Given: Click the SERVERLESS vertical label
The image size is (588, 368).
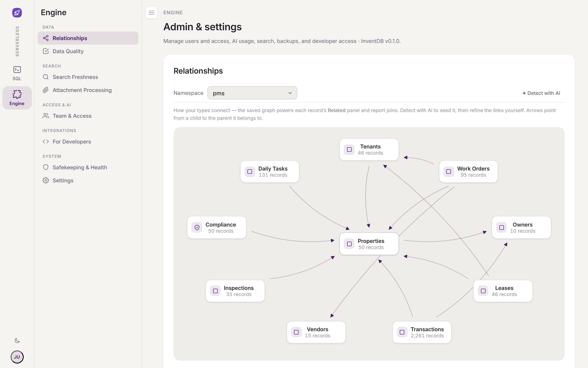Looking at the screenshot, I should click(x=17, y=41).
